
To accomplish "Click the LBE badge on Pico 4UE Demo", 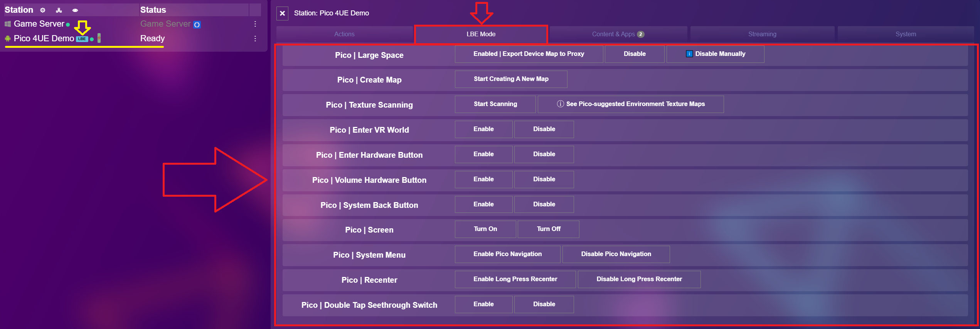I will click(82, 39).
